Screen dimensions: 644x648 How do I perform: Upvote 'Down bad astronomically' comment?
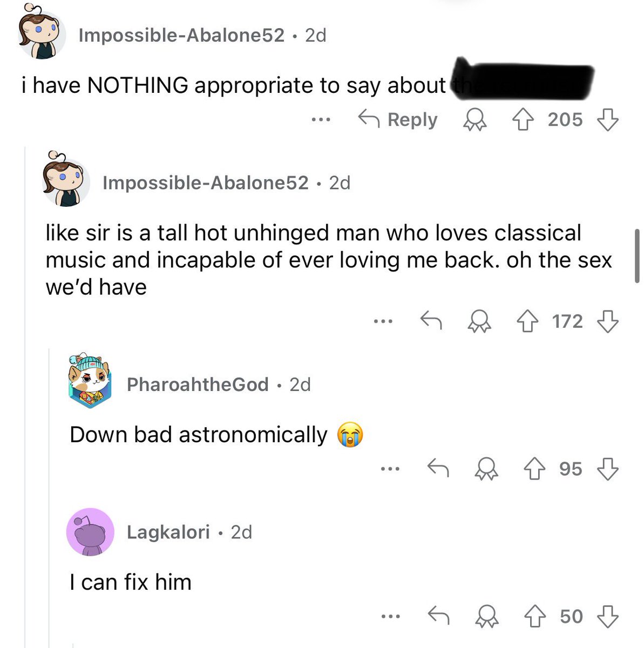click(x=535, y=469)
